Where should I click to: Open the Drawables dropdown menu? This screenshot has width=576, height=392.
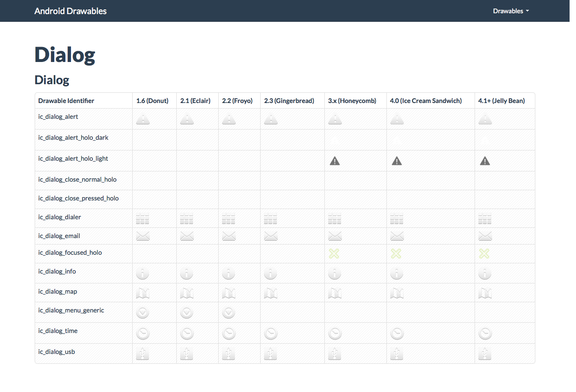tap(511, 11)
